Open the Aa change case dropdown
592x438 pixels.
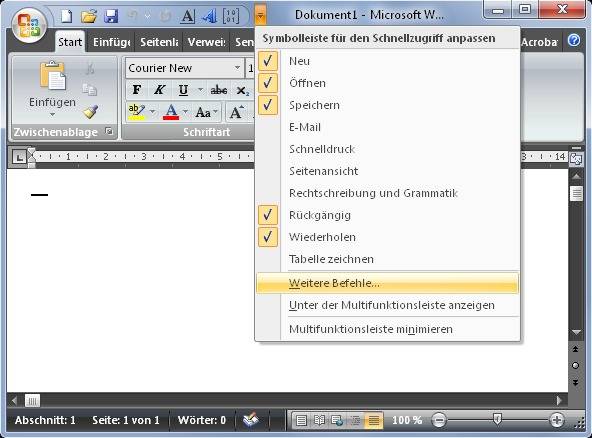[x=206, y=112]
